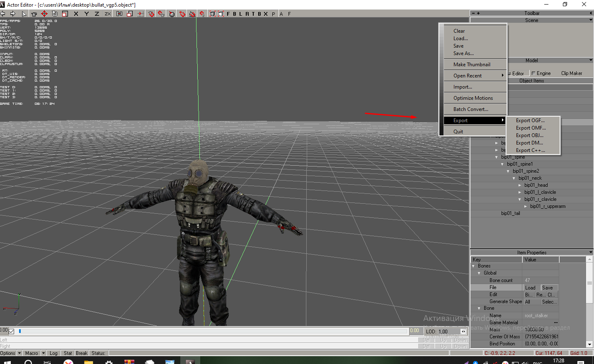This screenshot has height=364, width=594.
Task: Activate the Select cursor tool
Action: coord(24,14)
